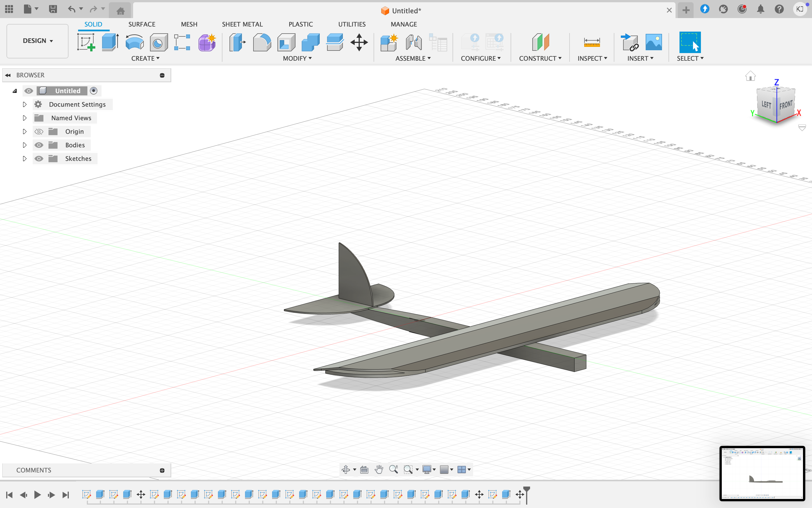Expand the Bodies folder node
Image resolution: width=812 pixels, height=508 pixels.
point(25,145)
